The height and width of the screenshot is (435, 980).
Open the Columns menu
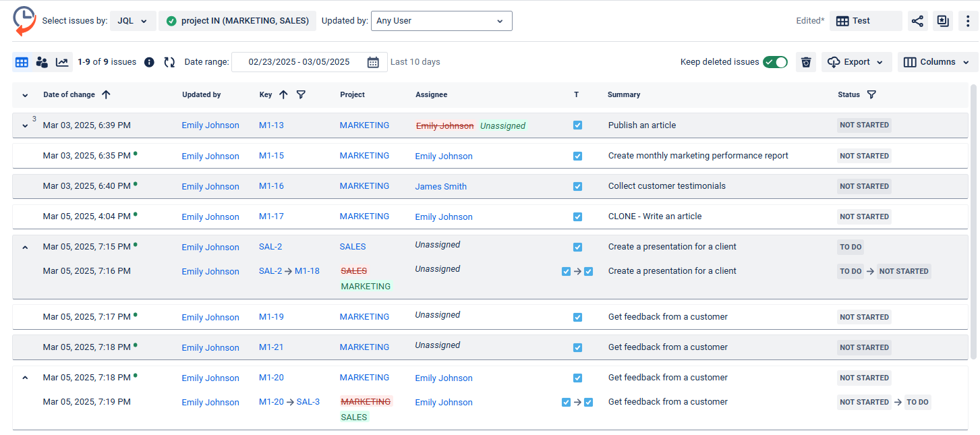(x=938, y=62)
